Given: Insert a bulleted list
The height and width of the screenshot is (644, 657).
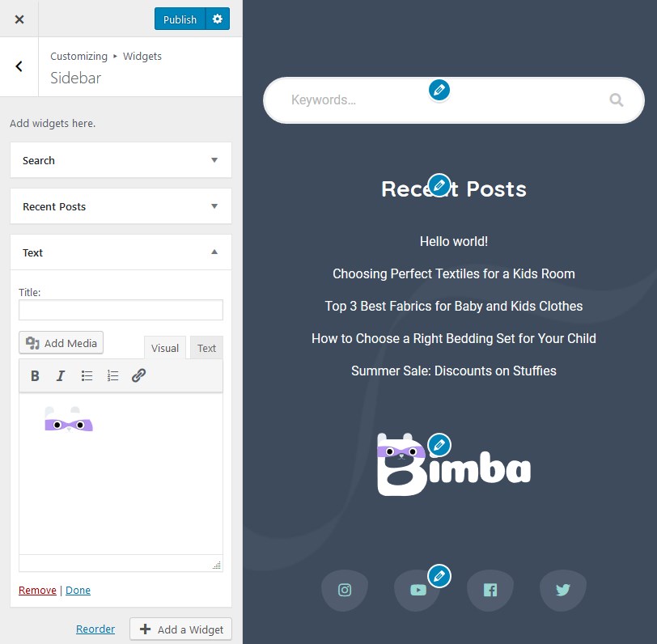Looking at the screenshot, I should 87,375.
